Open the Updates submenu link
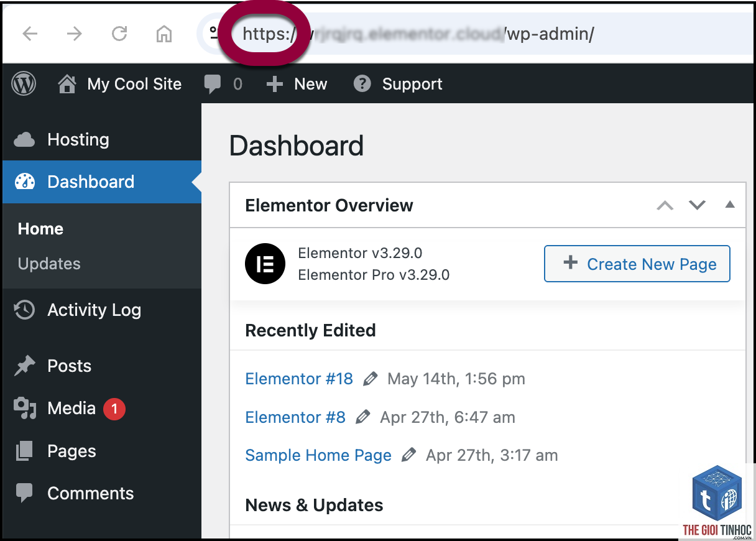Image resolution: width=756 pixels, height=541 pixels. [x=49, y=264]
